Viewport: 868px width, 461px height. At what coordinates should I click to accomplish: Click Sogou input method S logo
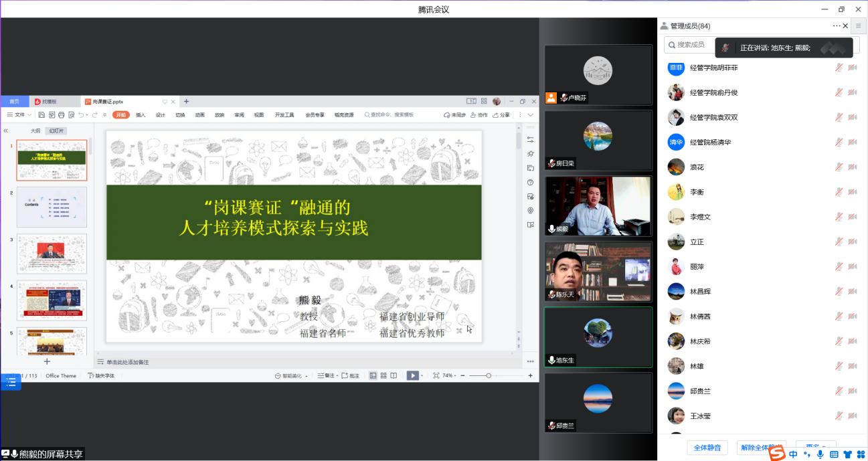776,454
